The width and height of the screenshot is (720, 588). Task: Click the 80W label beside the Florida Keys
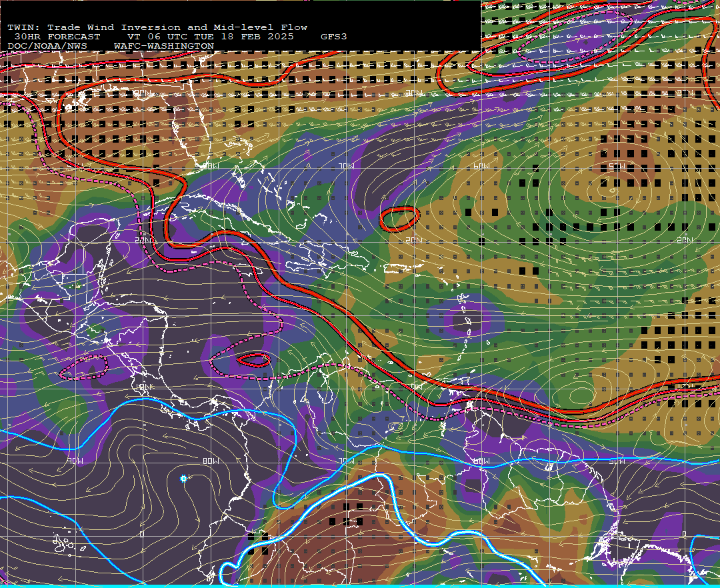211,167
